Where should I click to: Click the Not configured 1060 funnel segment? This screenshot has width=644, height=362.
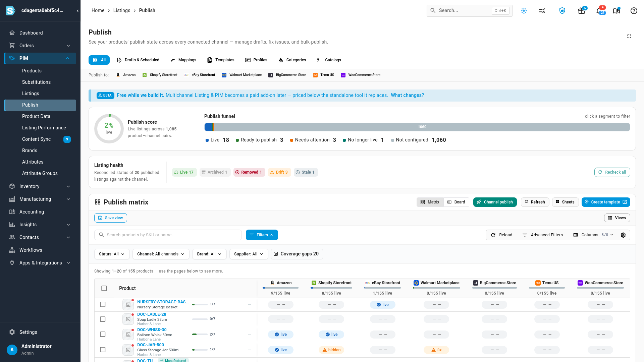[x=422, y=127]
